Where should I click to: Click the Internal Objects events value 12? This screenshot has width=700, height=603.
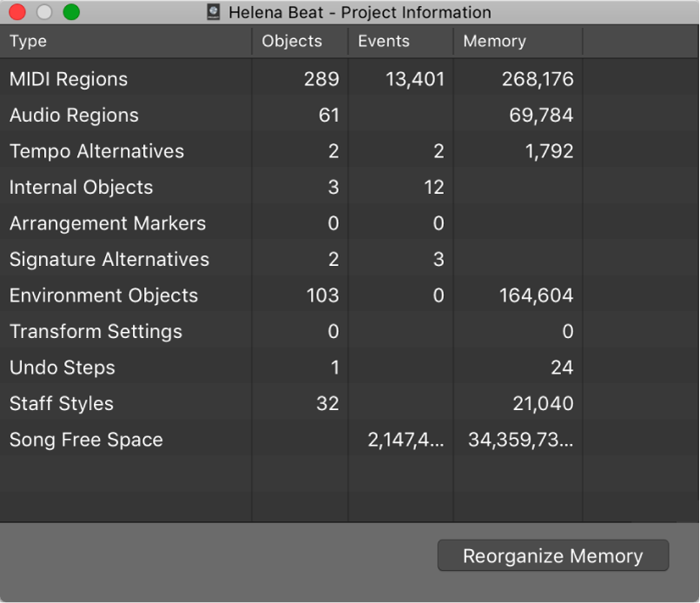434,187
